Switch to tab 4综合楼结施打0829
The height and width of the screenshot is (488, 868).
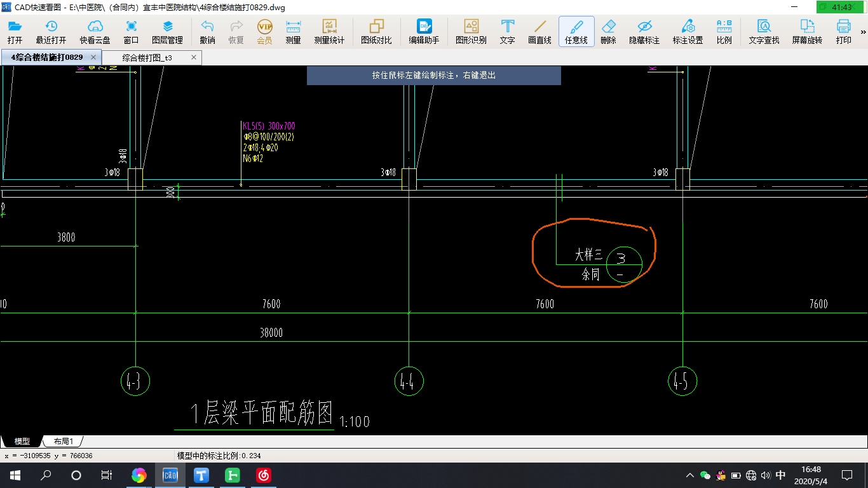(46, 57)
